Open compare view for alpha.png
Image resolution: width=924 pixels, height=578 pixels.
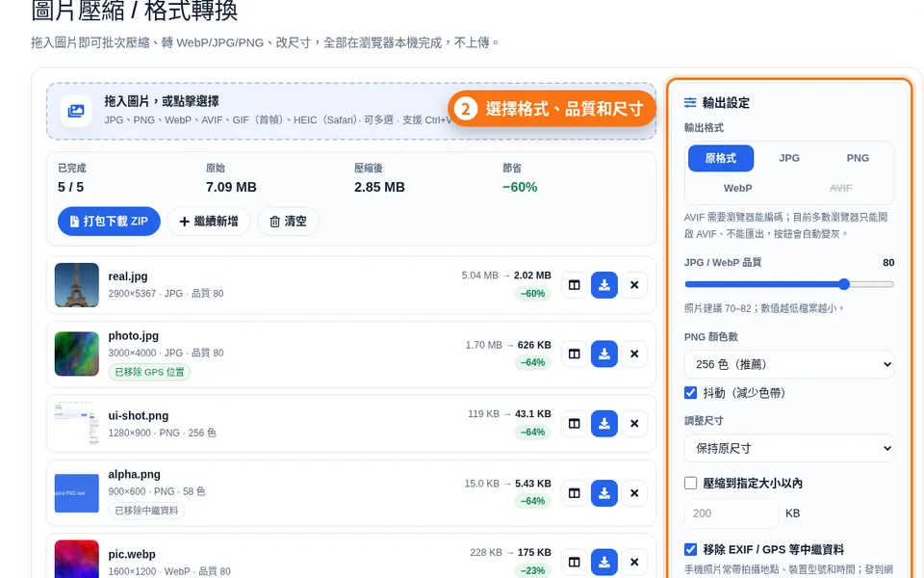[574, 493]
